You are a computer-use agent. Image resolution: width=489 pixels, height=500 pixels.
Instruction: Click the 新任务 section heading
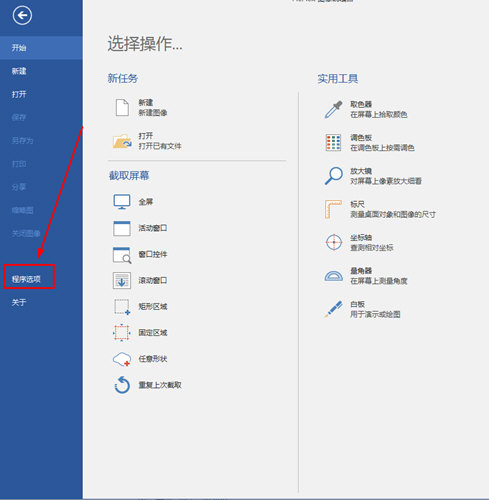pos(123,78)
